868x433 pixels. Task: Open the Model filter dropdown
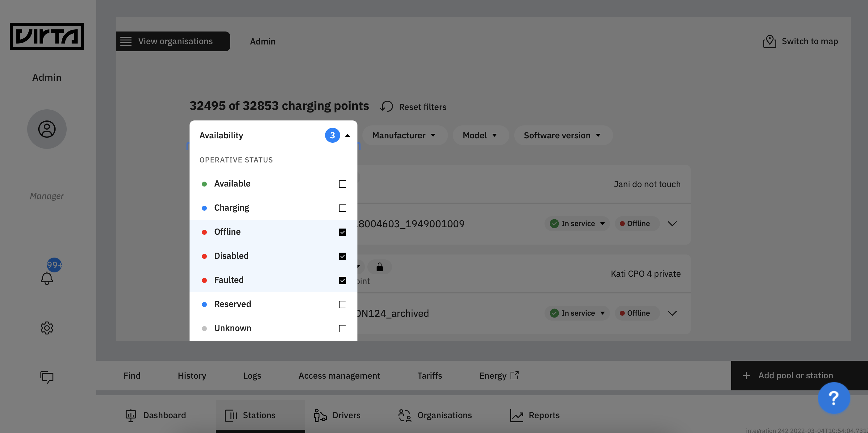tap(480, 135)
